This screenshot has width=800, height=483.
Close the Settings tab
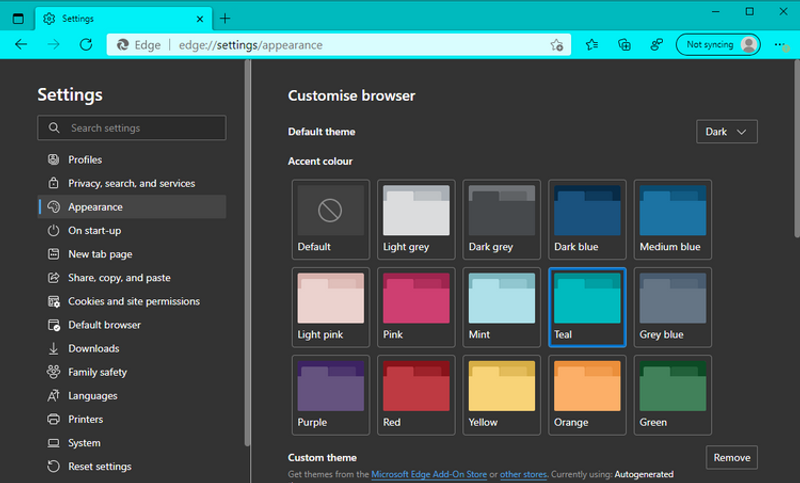coord(200,18)
